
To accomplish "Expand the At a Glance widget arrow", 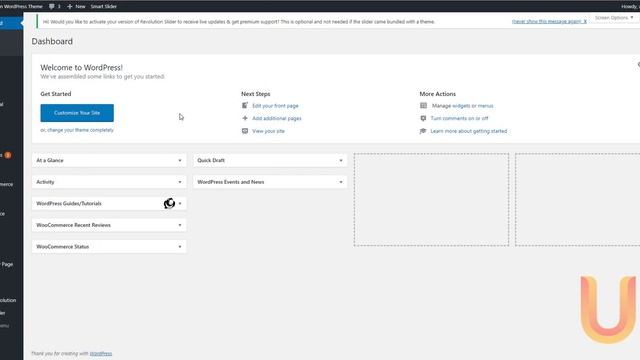I will click(x=180, y=160).
